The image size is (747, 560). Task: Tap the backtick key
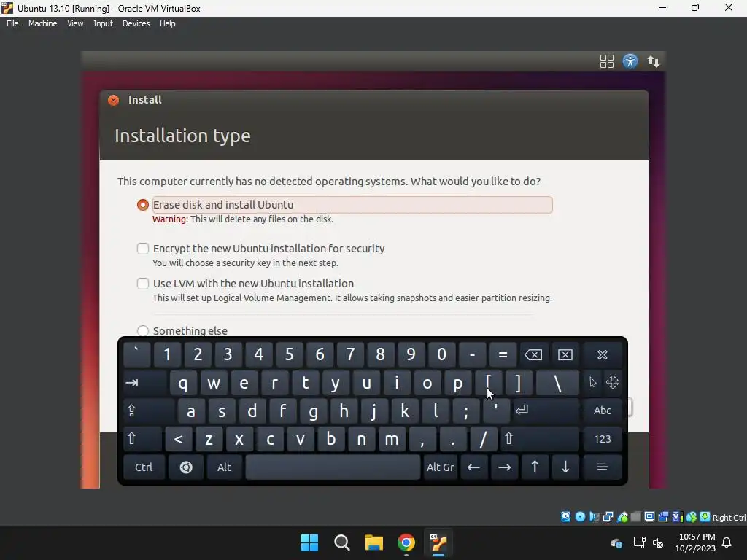click(x=136, y=355)
